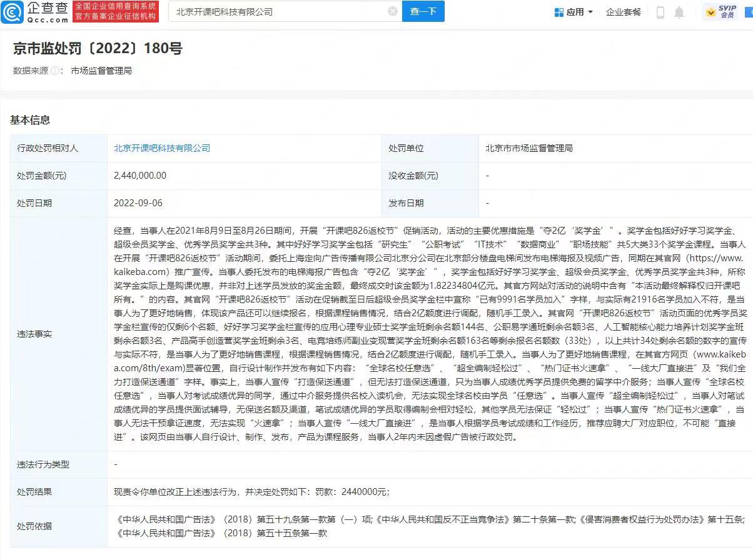Click the 全国企业信用查询系统 banner
Screen dimensions: 753x560
116,11
